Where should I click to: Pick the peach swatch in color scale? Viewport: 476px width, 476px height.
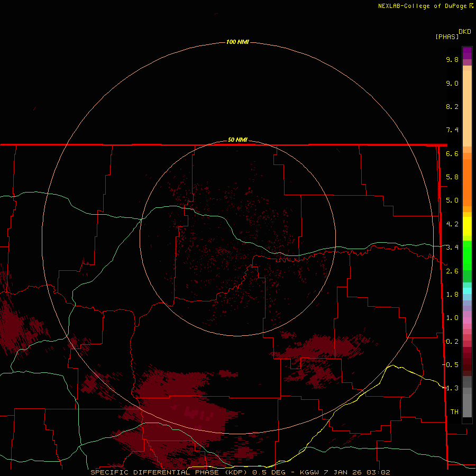467,108
